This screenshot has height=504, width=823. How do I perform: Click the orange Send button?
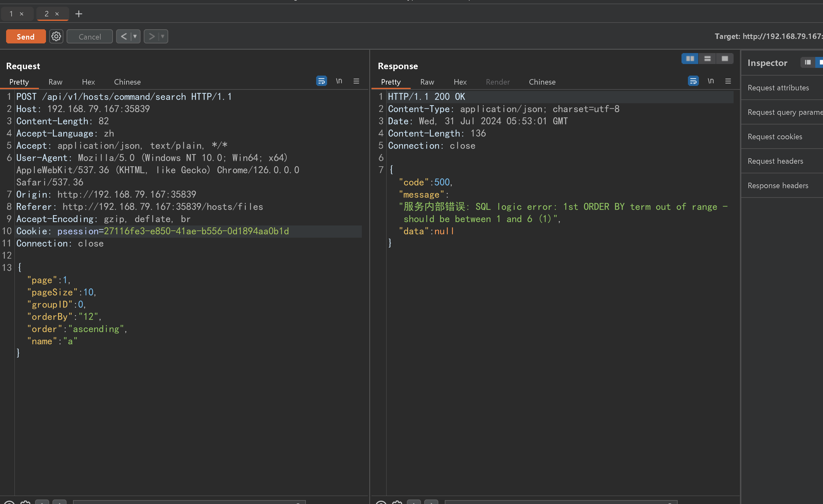pos(26,36)
